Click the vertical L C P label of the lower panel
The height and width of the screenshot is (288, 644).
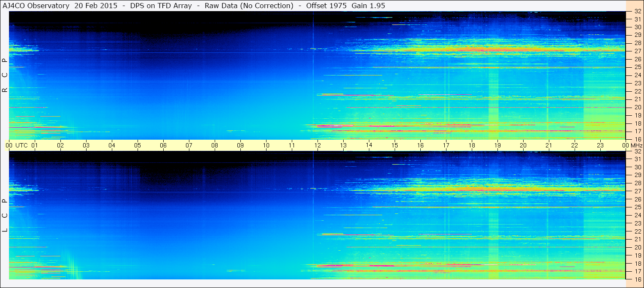point(5,216)
